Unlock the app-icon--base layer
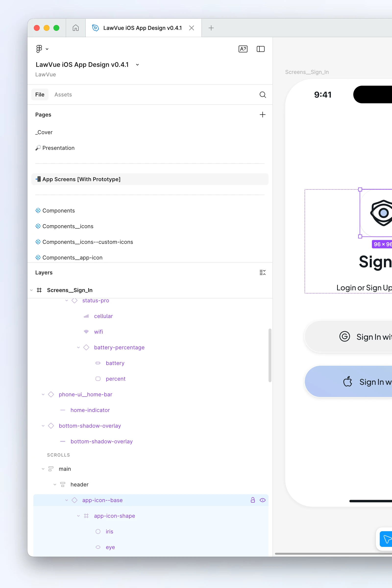This screenshot has width=392, height=588. (253, 500)
